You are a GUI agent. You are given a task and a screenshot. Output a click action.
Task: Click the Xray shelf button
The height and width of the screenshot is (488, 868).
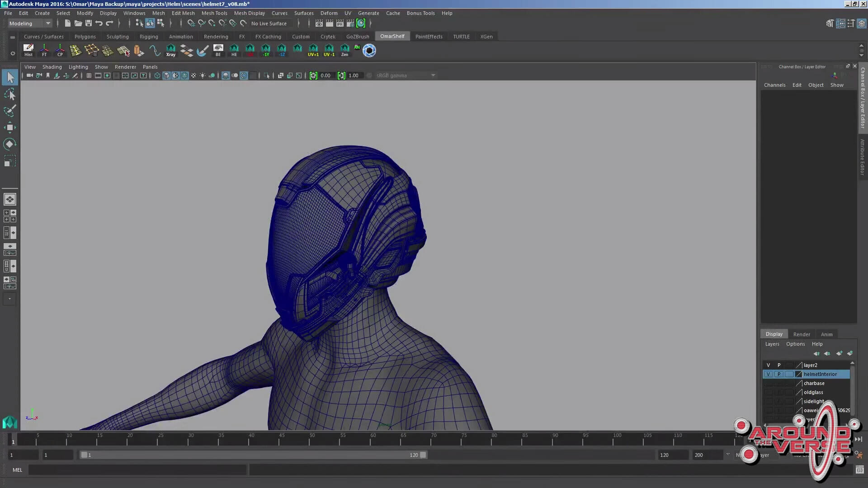[x=170, y=50]
